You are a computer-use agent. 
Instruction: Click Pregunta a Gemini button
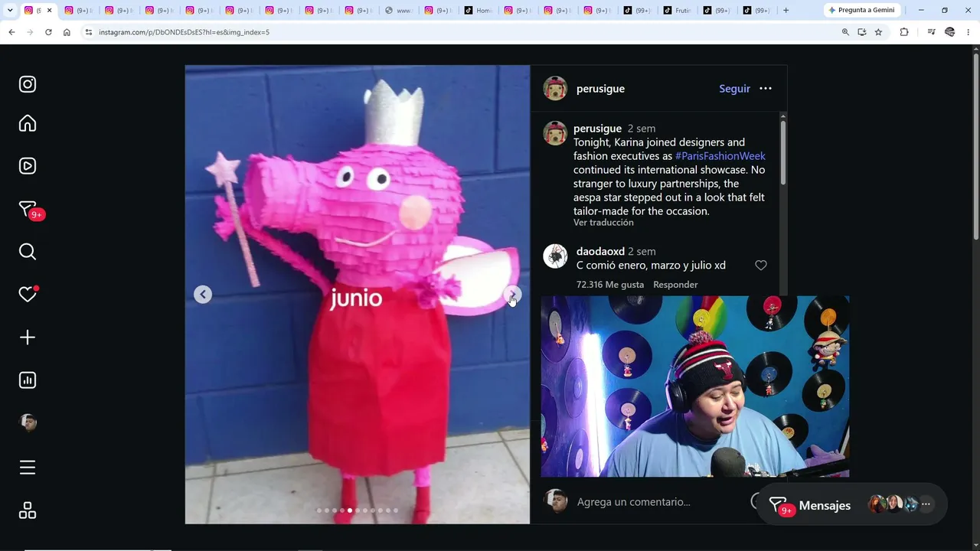tap(861, 10)
